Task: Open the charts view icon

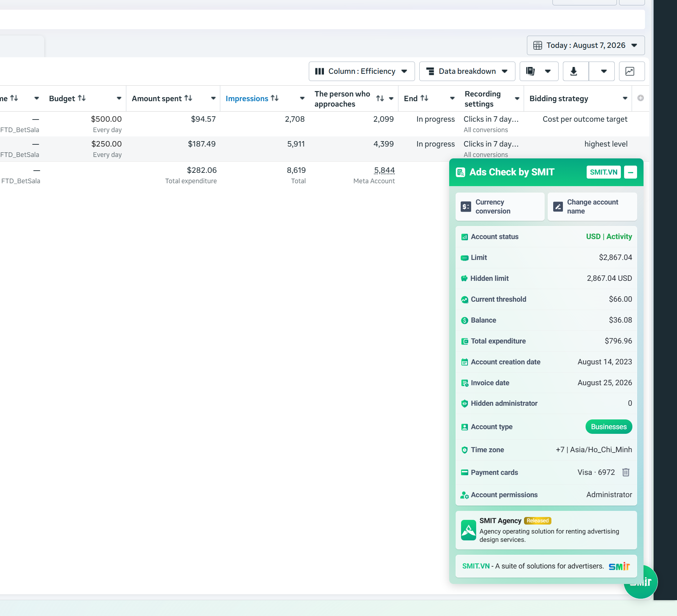Action: pos(630,71)
